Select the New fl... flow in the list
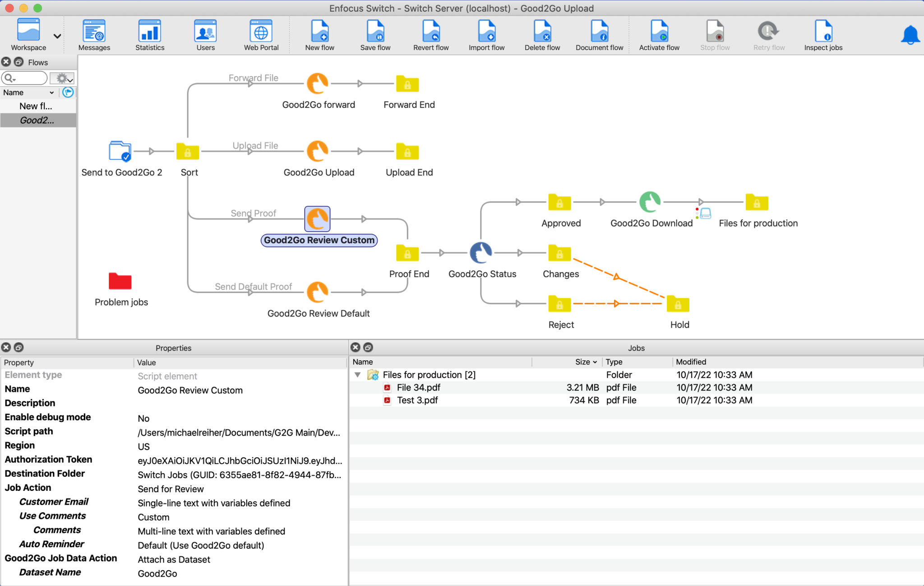Viewport: 924px width, 586px height. pos(36,106)
